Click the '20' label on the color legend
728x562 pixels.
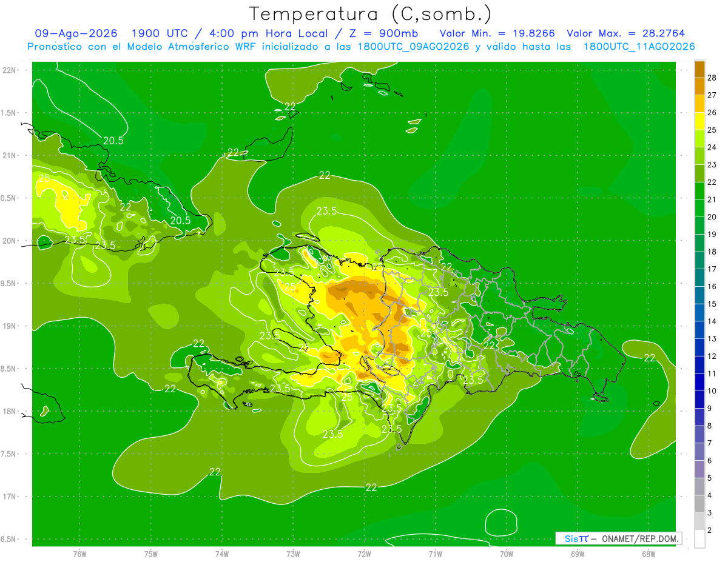(x=712, y=217)
